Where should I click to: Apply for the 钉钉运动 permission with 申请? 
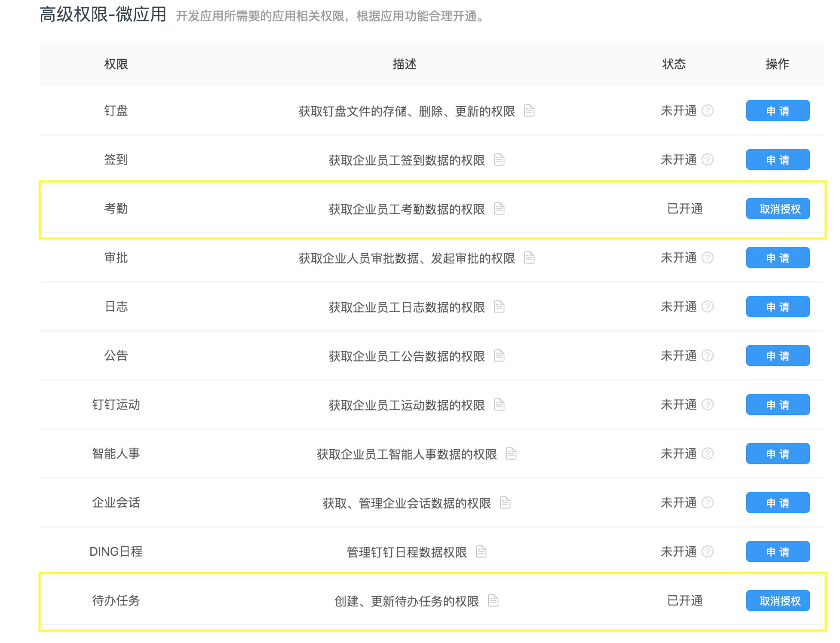[778, 405]
